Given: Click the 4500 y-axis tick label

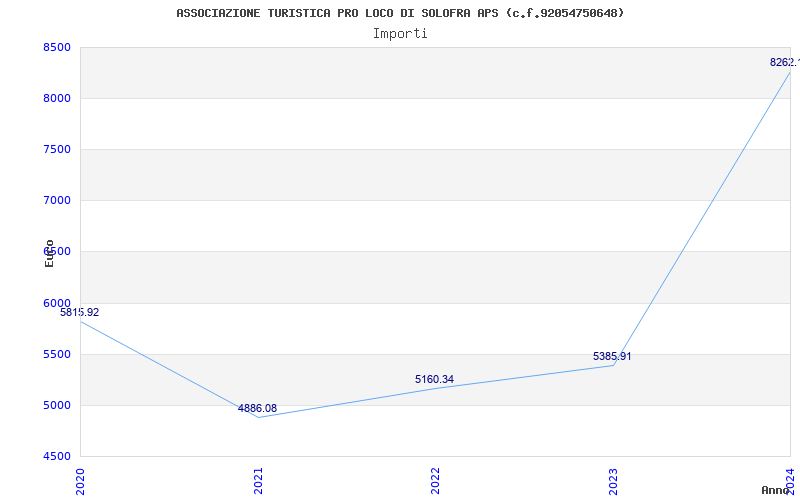Looking at the screenshot, I should point(57,456).
